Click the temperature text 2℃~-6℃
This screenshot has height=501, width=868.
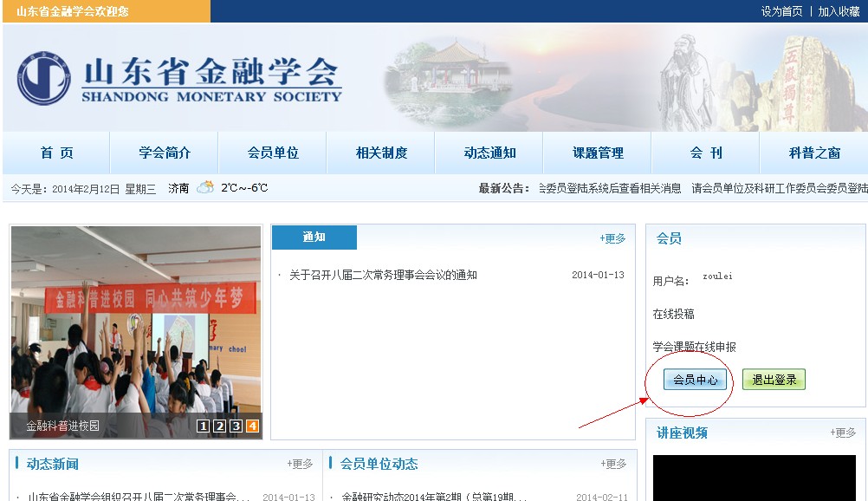click(244, 188)
